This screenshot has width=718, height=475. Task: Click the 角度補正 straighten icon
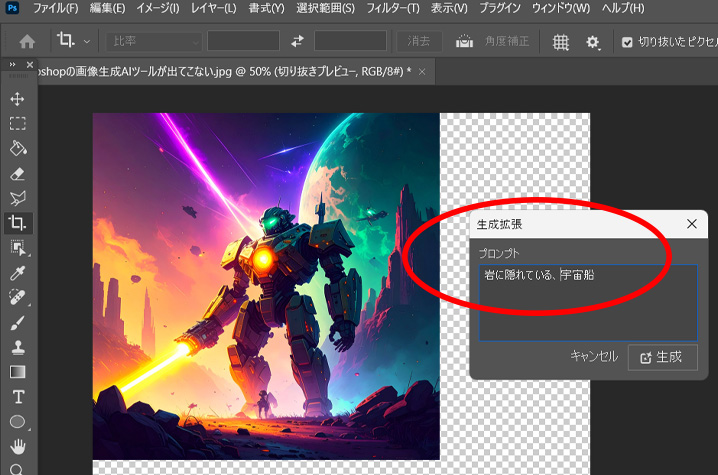464,41
